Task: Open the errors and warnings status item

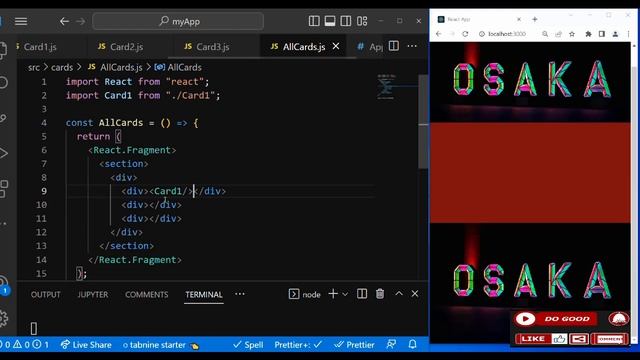Action: coord(25,345)
